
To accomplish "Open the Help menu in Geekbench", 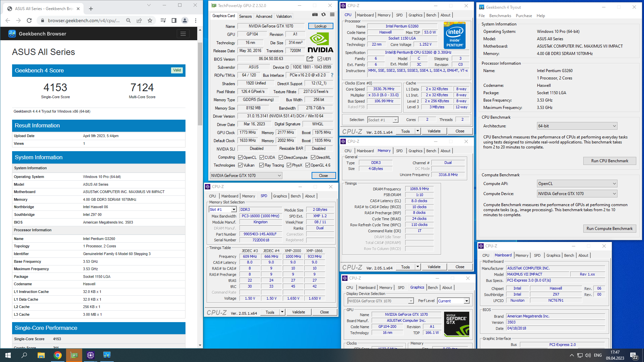I will [541, 16].
